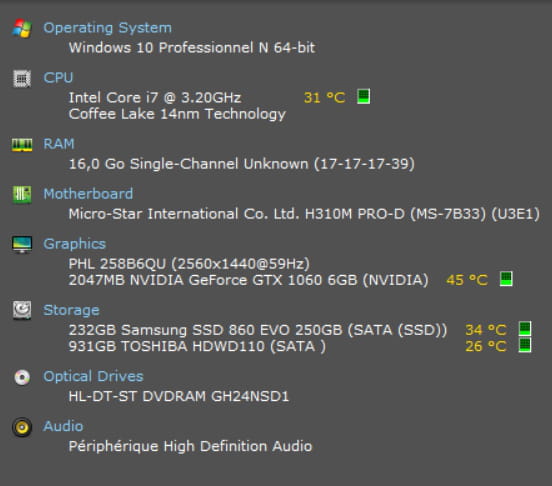
Task: Click the green Motherboard icon
Action: pos(22,194)
